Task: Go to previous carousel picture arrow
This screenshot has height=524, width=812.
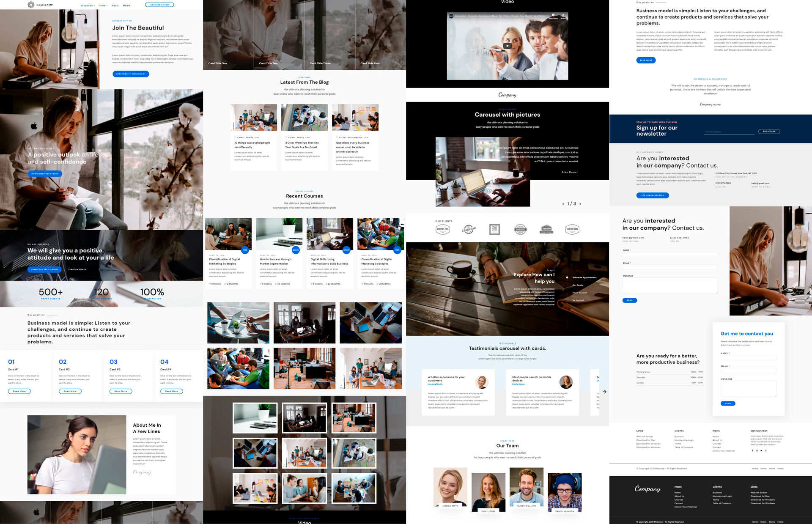Action: [563, 204]
